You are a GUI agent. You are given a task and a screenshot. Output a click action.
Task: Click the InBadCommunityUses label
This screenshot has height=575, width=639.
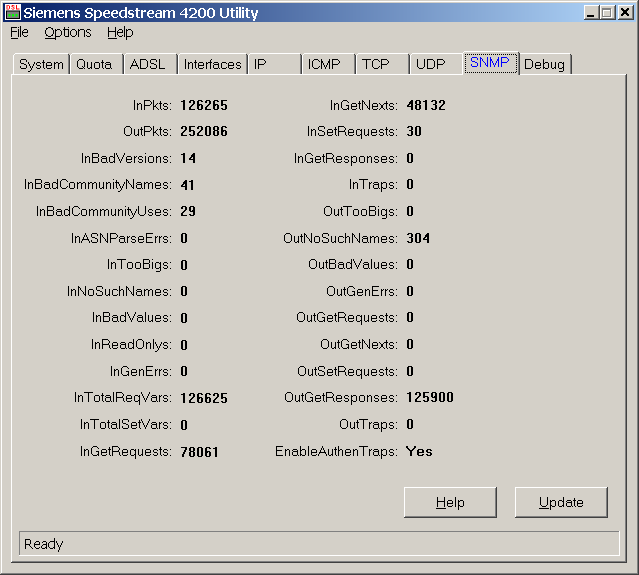[104, 211]
